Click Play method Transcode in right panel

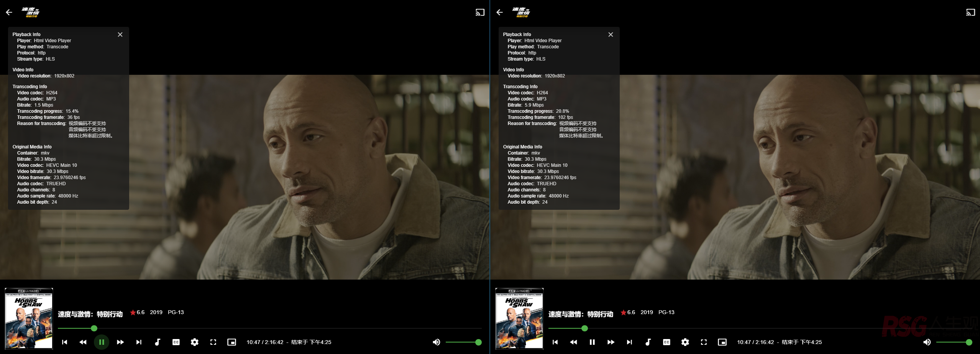[533, 47]
